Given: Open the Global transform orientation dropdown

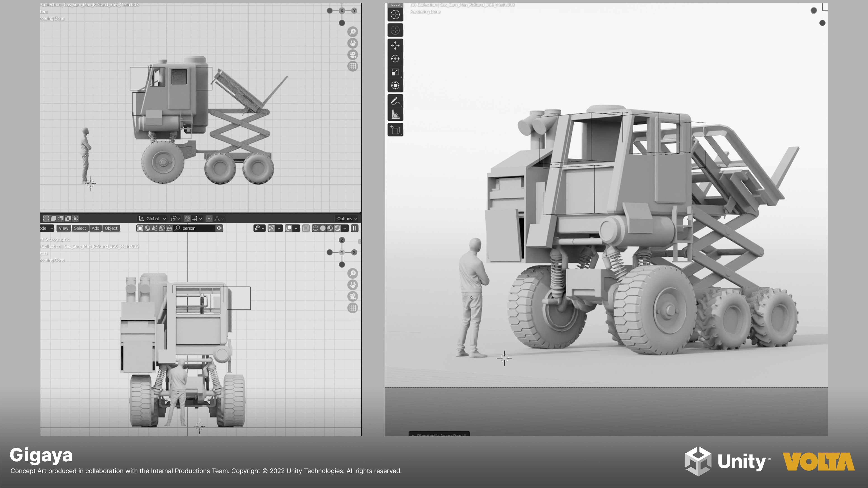Looking at the screenshot, I should point(152,218).
